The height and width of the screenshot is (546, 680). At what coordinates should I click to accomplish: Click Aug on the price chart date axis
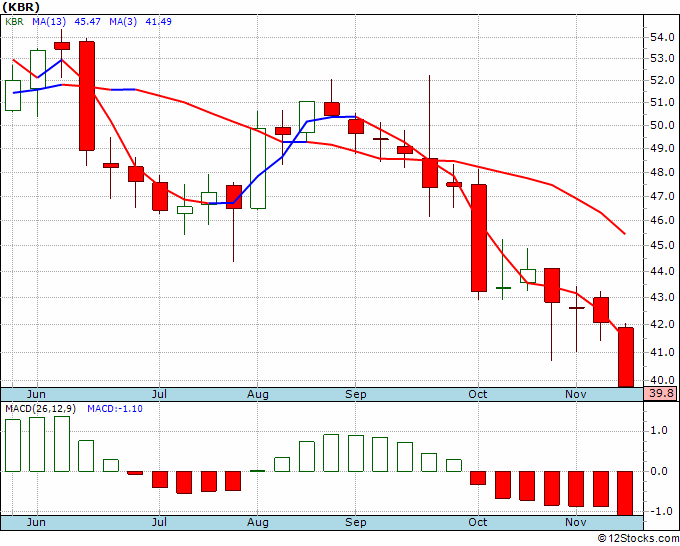point(258,394)
